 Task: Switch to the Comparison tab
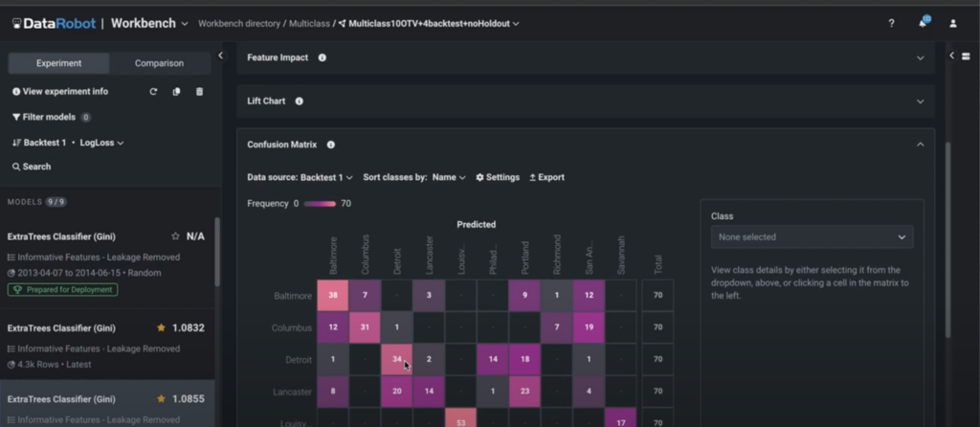(159, 63)
